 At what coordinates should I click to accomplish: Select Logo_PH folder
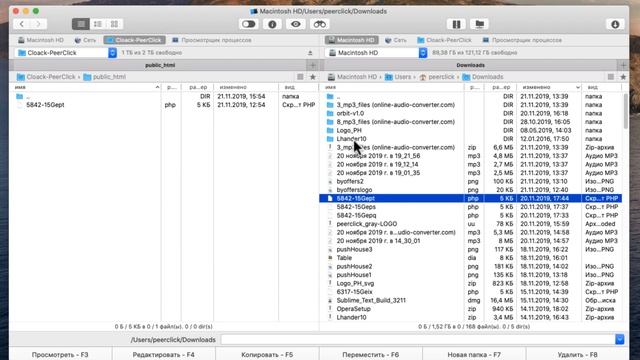470,130
